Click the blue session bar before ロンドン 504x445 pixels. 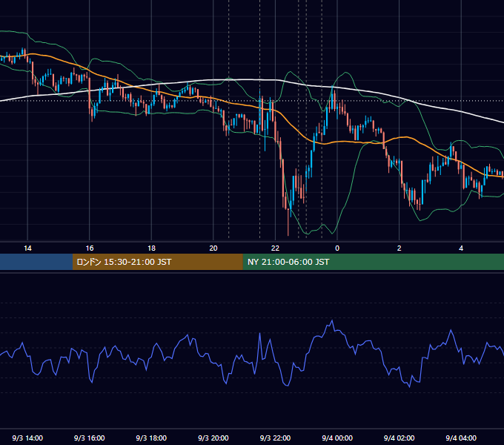pyautogui.click(x=36, y=262)
